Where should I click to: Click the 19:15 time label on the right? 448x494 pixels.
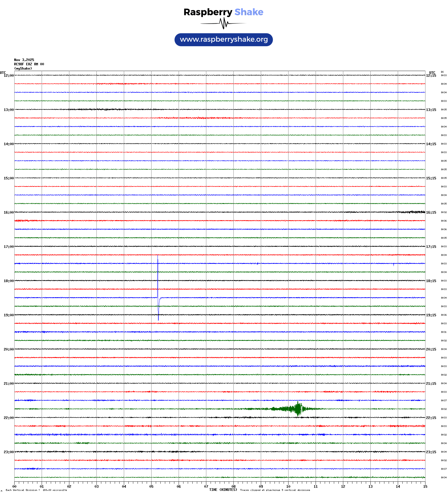pyautogui.click(x=431, y=315)
